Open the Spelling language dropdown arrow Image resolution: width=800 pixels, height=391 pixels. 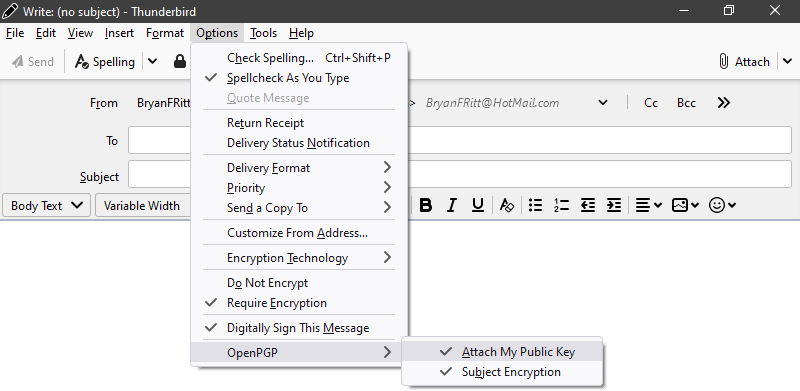coord(152,62)
